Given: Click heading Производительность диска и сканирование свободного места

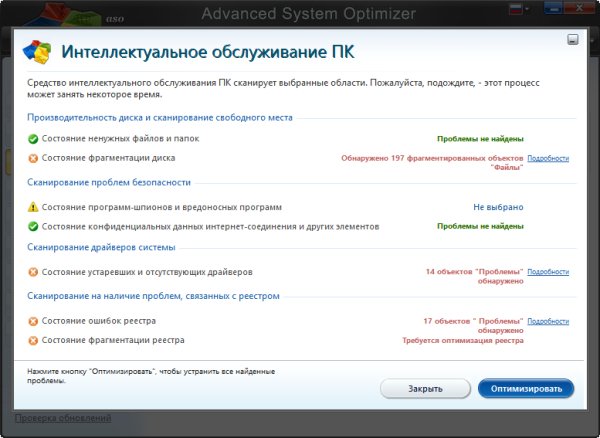Looking at the screenshot, I should (x=160, y=117).
